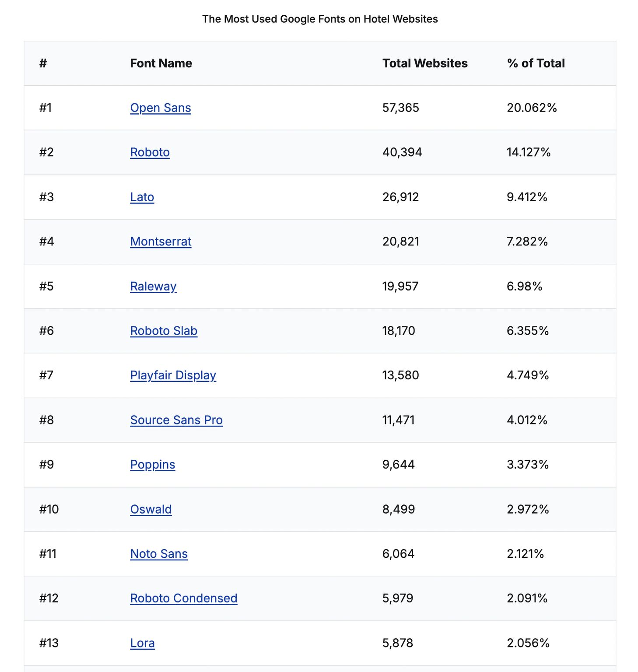Open the Lato font link
Image resolution: width=638 pixels, height=672 pixels.
[x=142, y=197]
